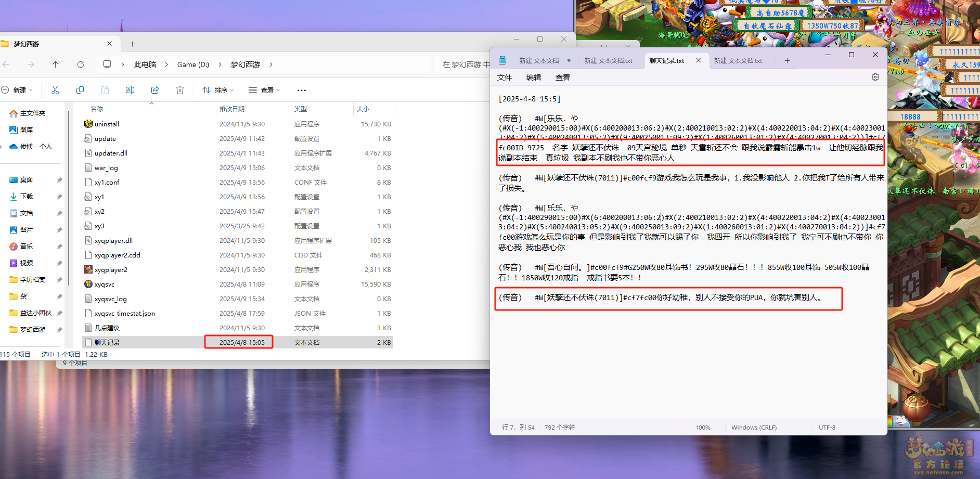
Task: Add a new tab in Notepad
Action: [x=788, y=61]
